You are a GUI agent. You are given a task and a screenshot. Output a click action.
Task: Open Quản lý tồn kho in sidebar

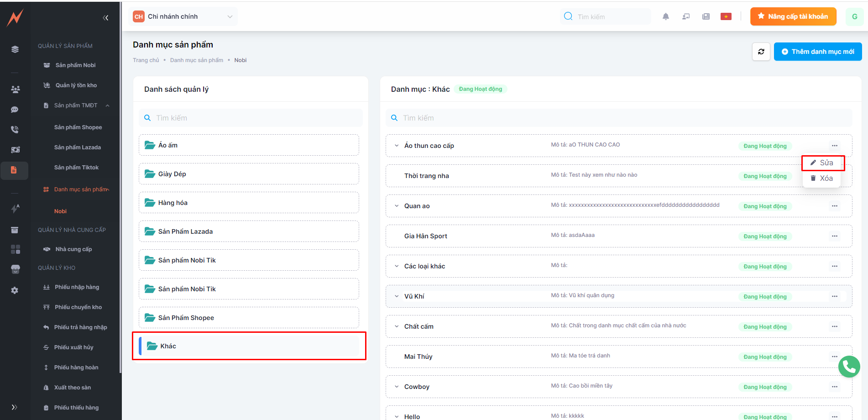(76, 85)
